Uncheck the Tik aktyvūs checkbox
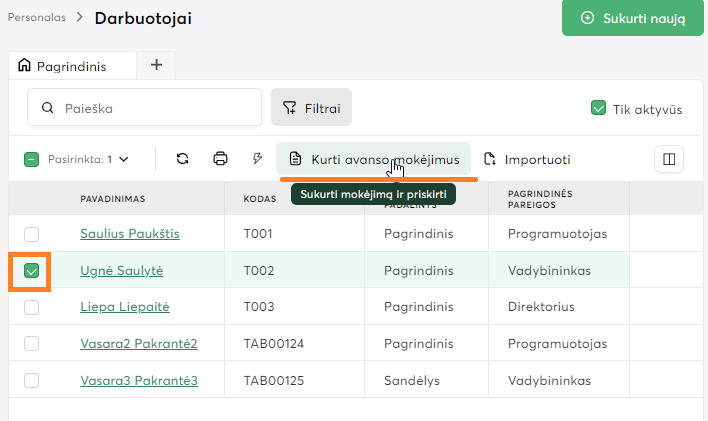 (x=599, y=108)
